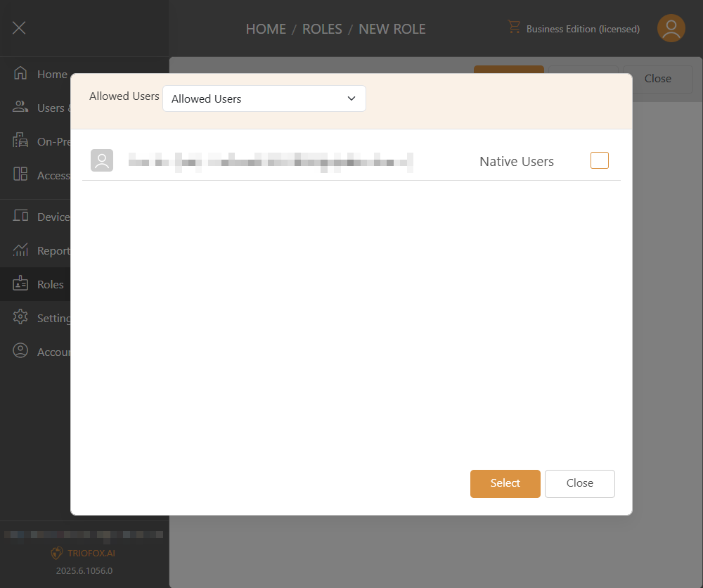Click the Roles badge icon

pos(20,283)
